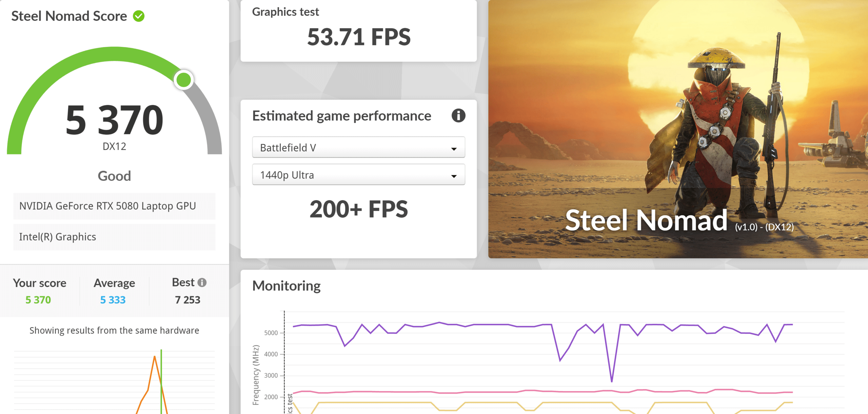
Task: Click the green validation checkmark icon
Action: [139, 16]
